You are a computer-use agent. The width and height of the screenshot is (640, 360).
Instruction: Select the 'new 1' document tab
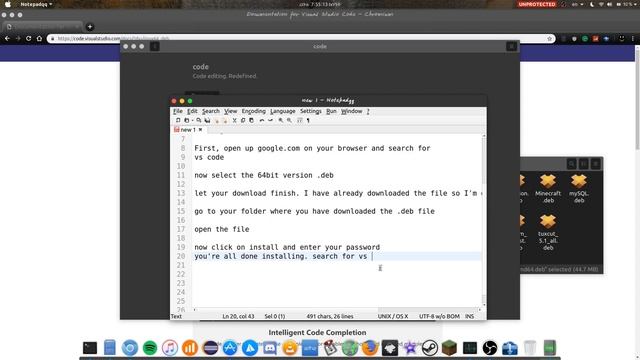188,129
